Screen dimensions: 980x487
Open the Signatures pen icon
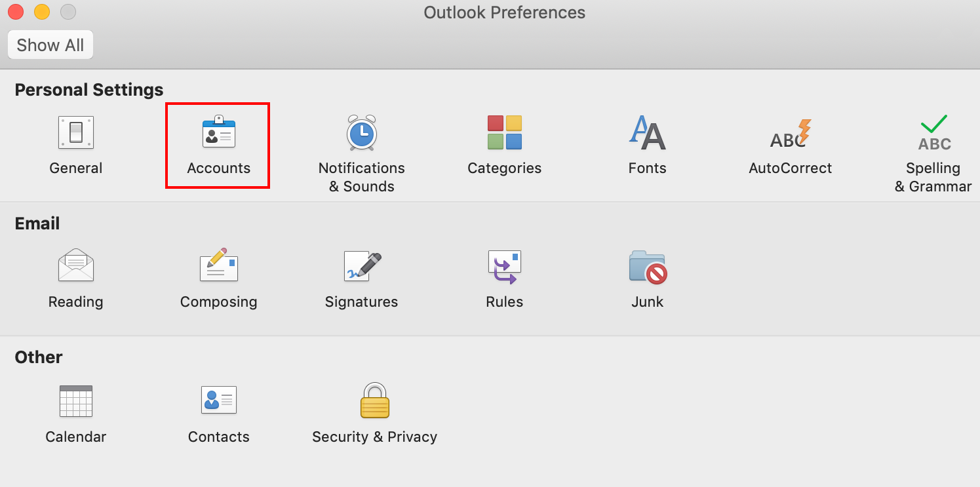362,266
